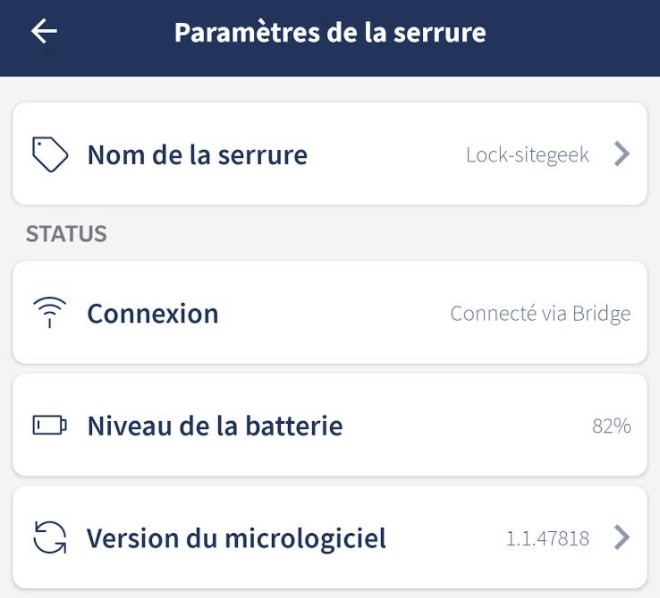Select the Version du micrologiciel entry

(x=236, y=538)
